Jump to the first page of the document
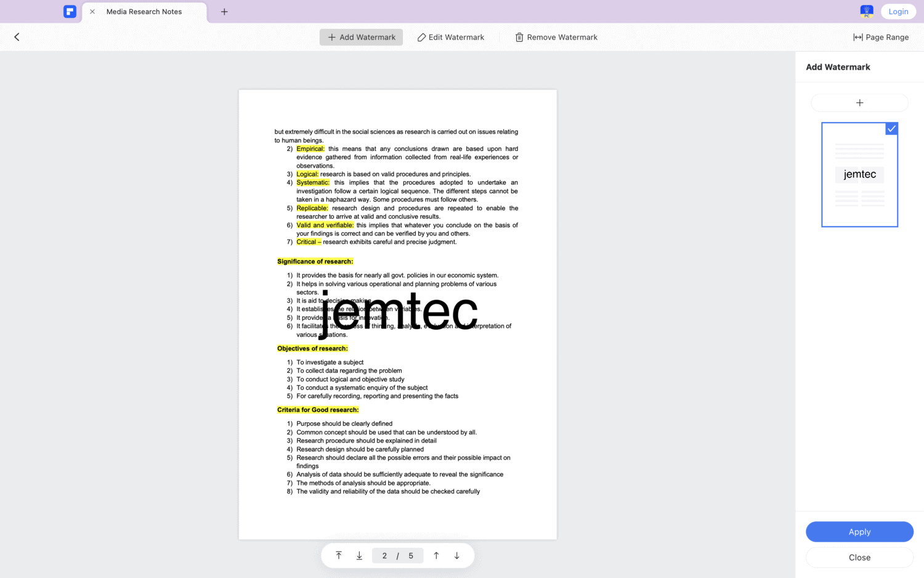924x578 pixels. coord(338,555)
